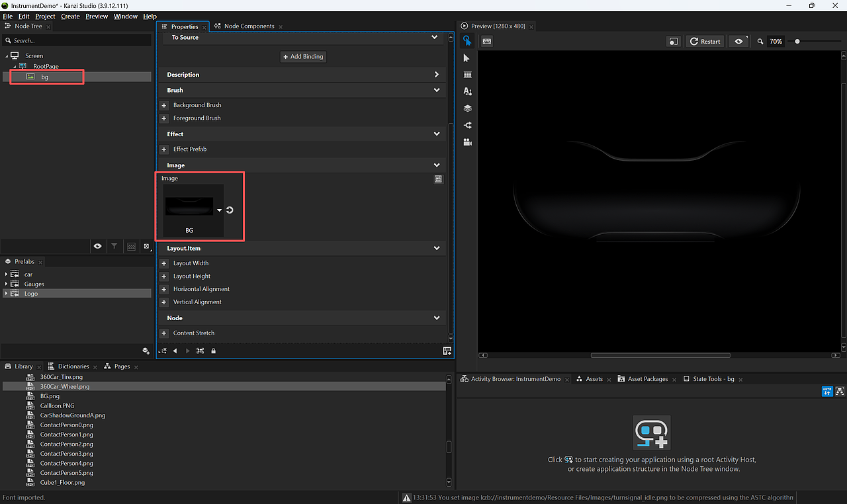
Task: Collapse the Brush section
Action: (x=437, y=90)
